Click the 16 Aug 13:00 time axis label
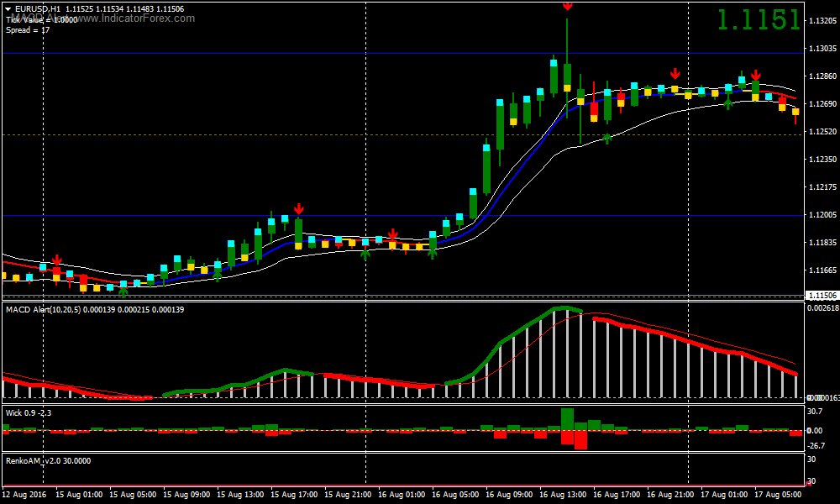This screenshot has height=504, width=840. pyautogui.click(x=564, y=495)
